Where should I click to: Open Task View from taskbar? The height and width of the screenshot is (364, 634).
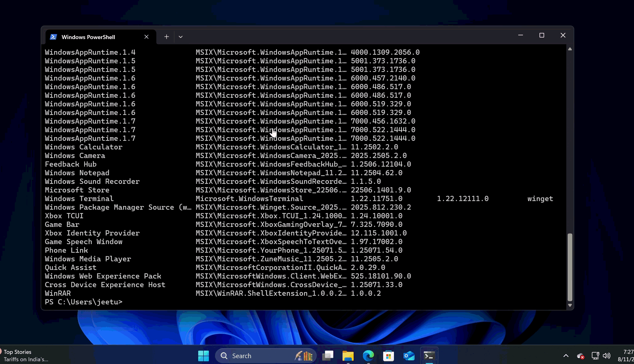coord(328,356)
